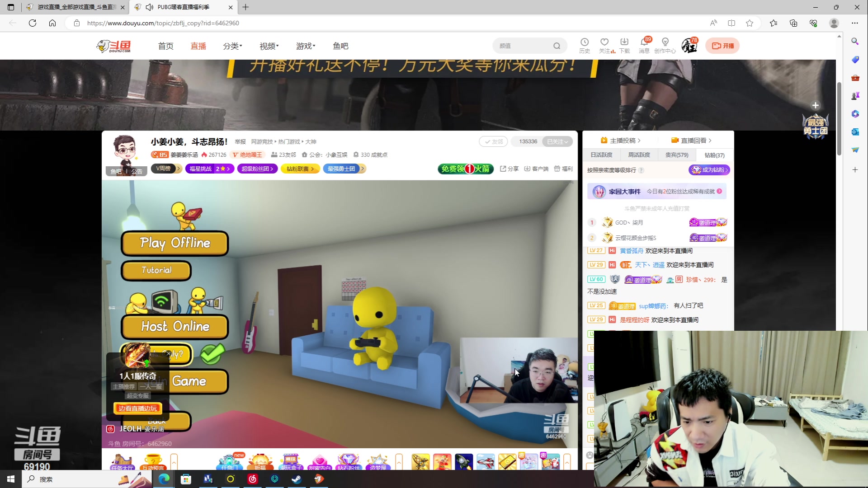This screenshot has height=488, width=868.
Task: Expand the 游戏 dropdown menu
Action: pyautogui.click(x=306, y=46)
